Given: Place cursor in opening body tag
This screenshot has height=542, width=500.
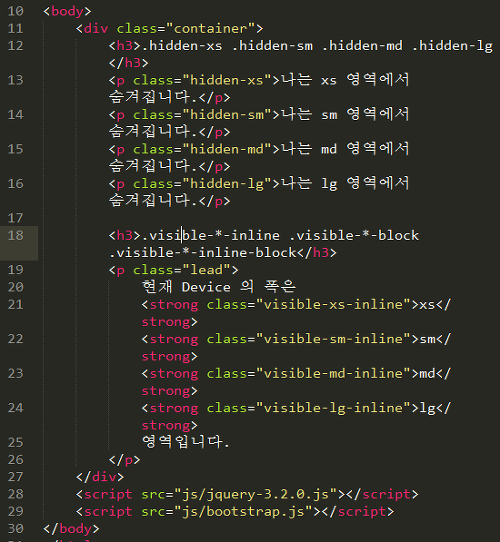Looking at the screenshot, I should (67, 11).
